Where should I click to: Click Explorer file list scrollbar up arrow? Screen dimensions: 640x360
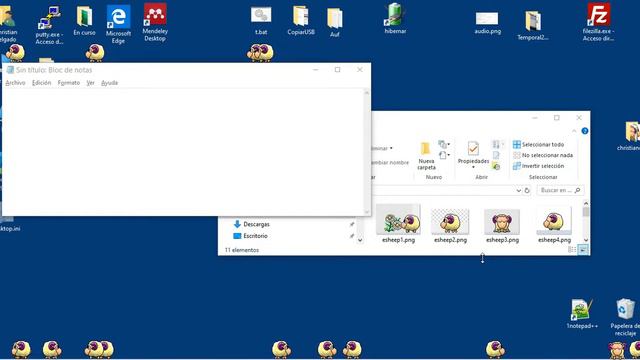pyautogui.click(x=586, y=203)
